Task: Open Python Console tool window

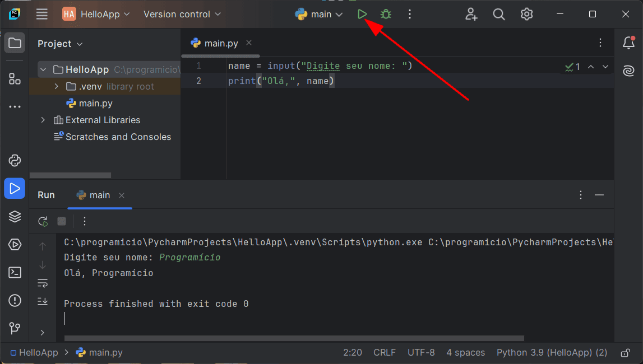Action: (x=15, y=161)
